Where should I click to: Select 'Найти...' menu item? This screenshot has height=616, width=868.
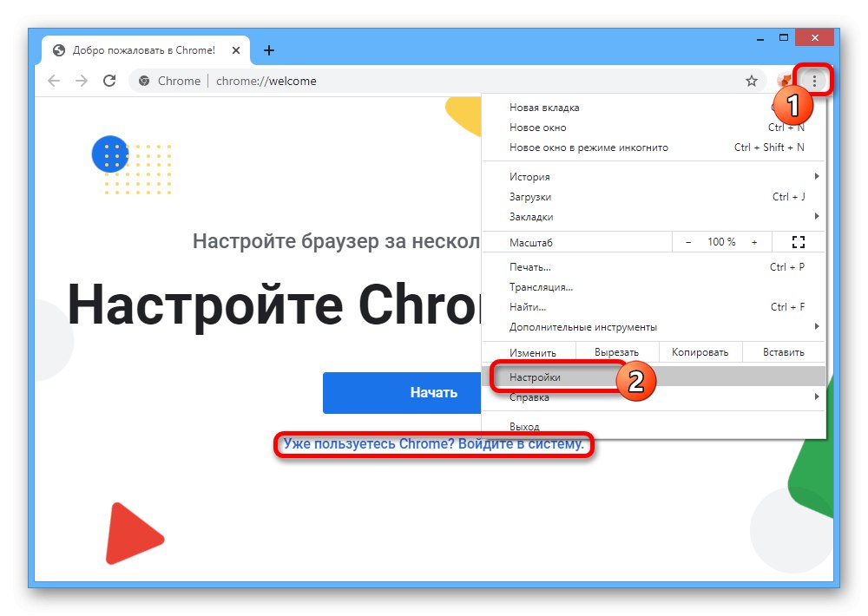tap(654, 306)
